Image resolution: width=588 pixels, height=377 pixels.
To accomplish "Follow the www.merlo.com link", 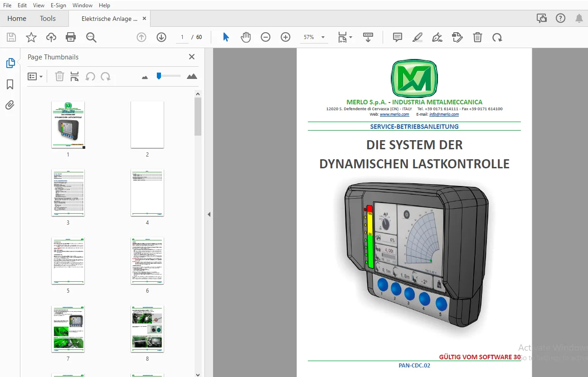I will (x=394, y=114).
